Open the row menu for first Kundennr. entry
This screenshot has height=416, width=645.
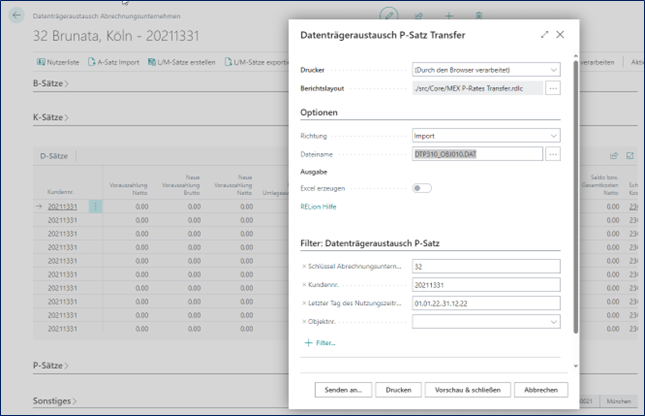click(x=95, y=206)
